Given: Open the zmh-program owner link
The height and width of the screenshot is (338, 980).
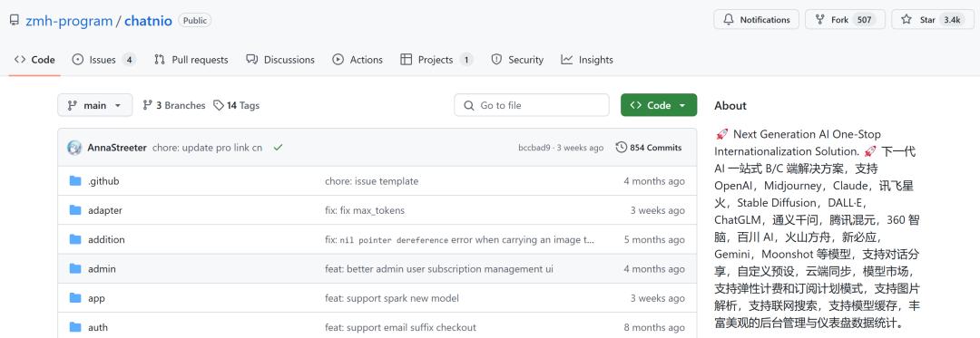Looking at the screenshot, I should [69, 20].
